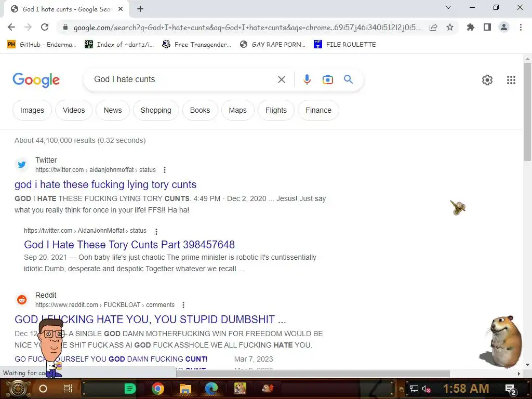Open options for first Twitter result
Screen dimensions: 532x399
point(165,170)
